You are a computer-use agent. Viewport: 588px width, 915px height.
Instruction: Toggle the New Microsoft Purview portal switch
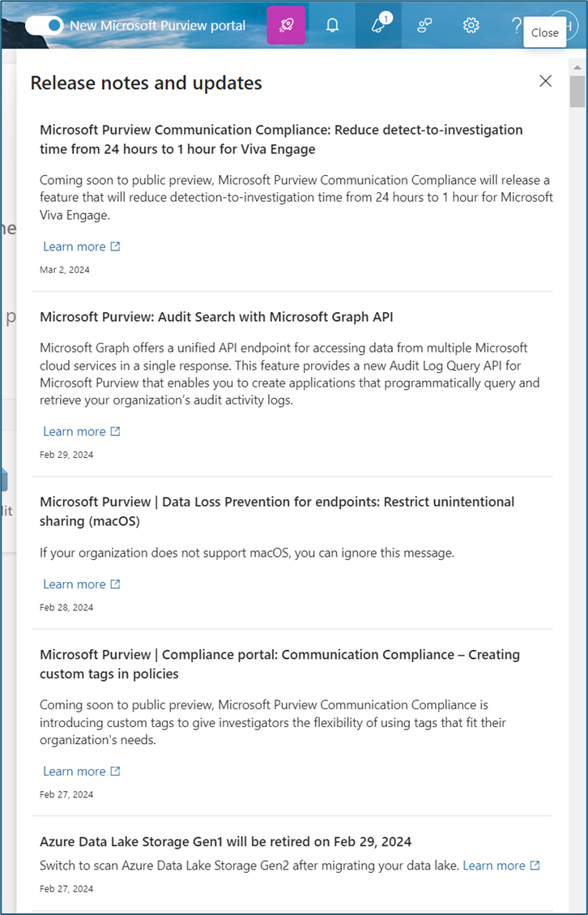click(x=45, y=25)
